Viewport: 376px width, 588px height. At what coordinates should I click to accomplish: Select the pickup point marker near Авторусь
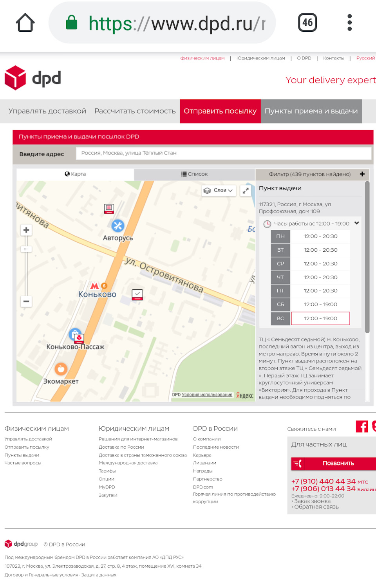109,209
